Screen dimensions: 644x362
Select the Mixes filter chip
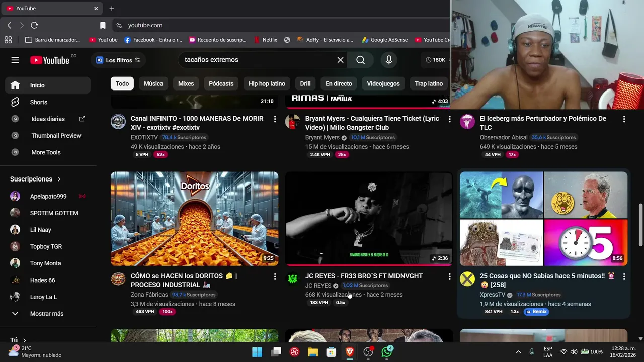pyautogui.click(x=186, y=83)
